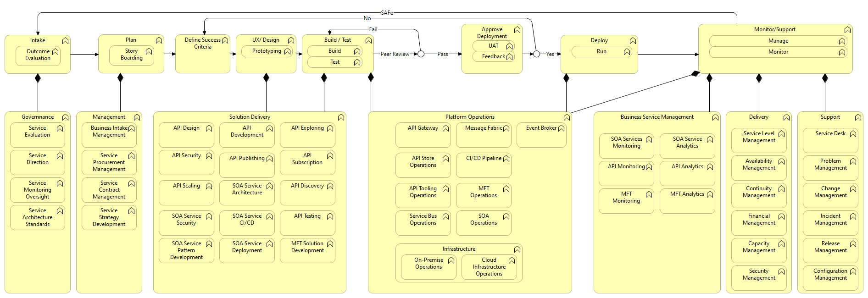The width and height of the screenshot is (868, 298).
Task: Click the icon on Governance group header
Action: pos(65,117)
